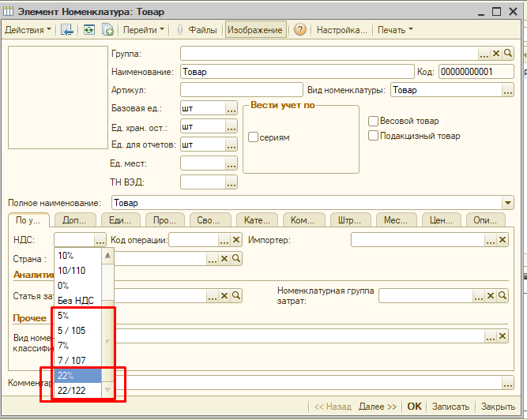
Task: Click magnifier icon of Номенклатурная группа затрат
Action: coord(502,295)
